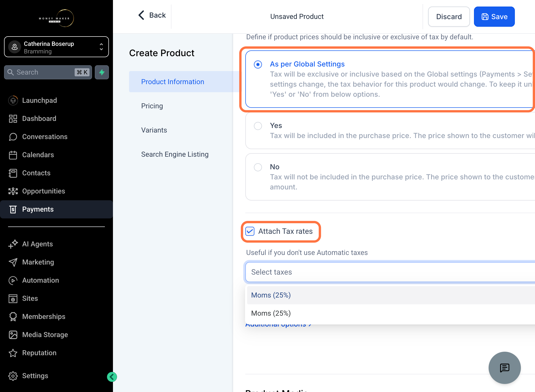Open the Memberships badge icon
The image size is (535, 392).
pyautogui.click(x=13, y=316)
